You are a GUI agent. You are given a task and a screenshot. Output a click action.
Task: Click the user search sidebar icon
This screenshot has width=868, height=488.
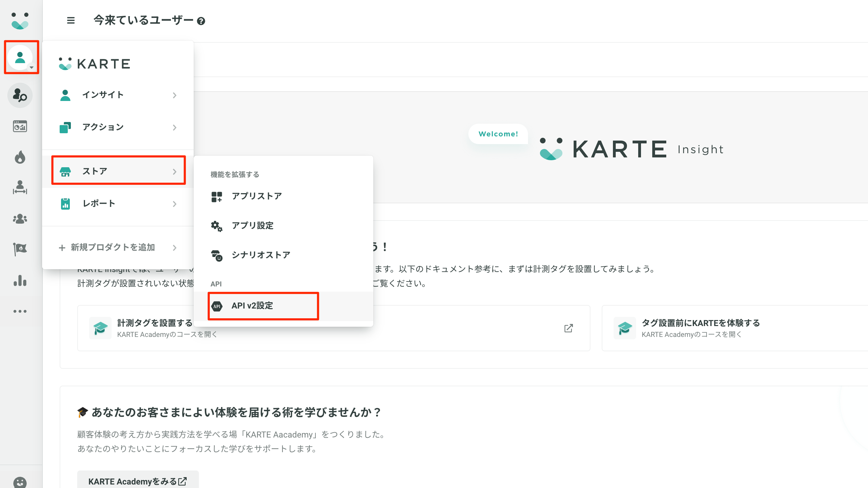click(20, 95)
